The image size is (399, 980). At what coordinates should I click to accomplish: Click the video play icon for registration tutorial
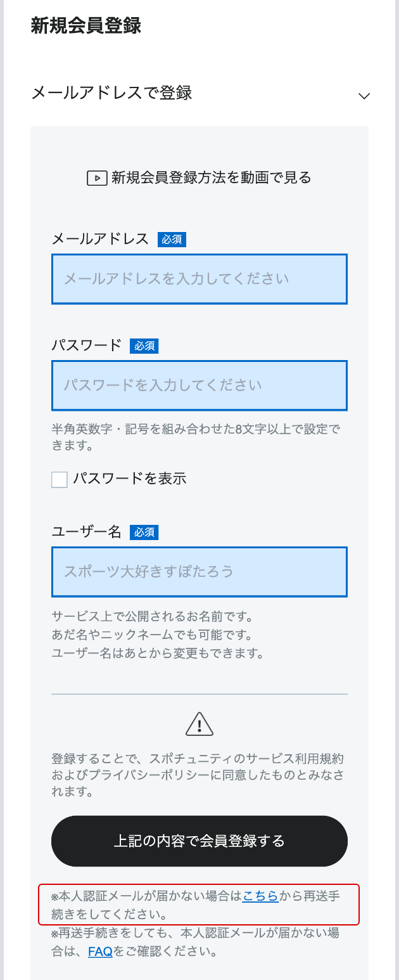[96, 178]
